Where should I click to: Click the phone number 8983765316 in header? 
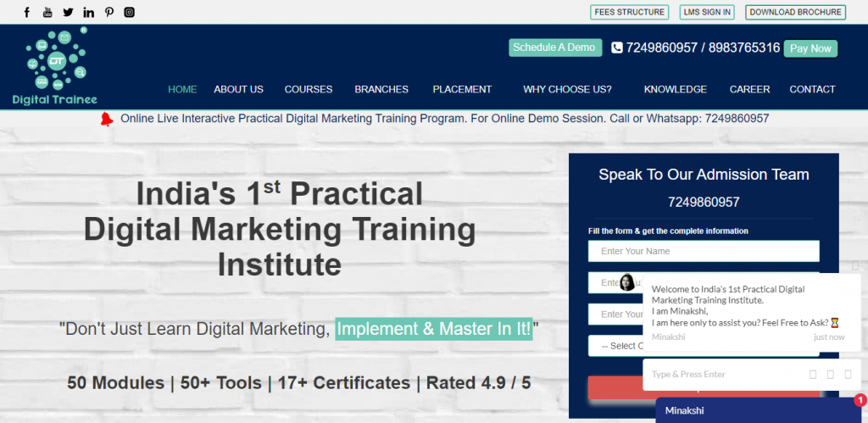coord(744,47)
